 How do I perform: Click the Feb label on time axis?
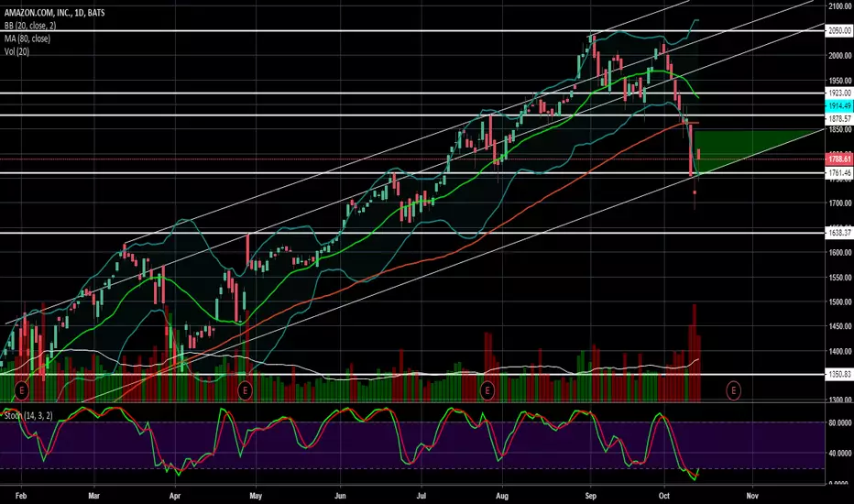tap(21, 496)
